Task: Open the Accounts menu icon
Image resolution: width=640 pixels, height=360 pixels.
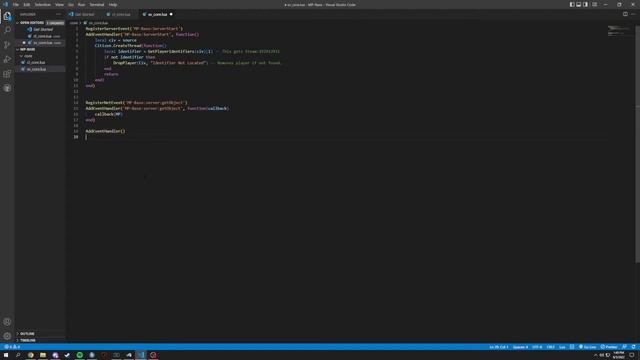Action: click(7, 322)
